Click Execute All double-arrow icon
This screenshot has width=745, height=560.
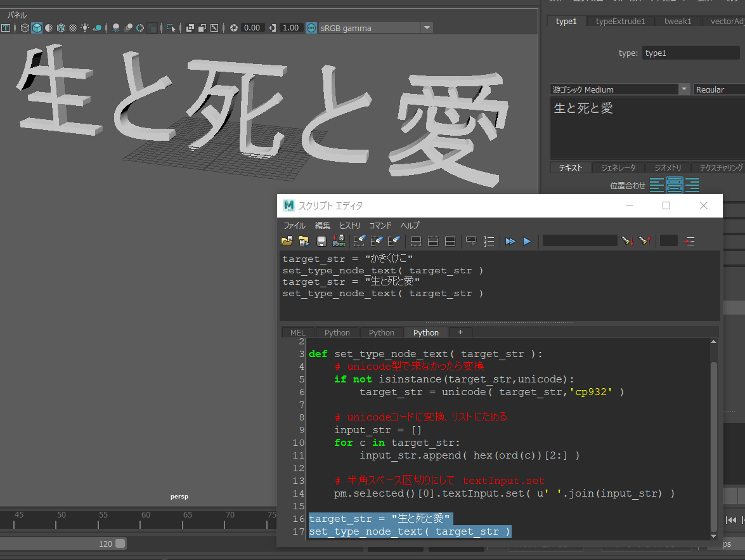coord(510,241)
